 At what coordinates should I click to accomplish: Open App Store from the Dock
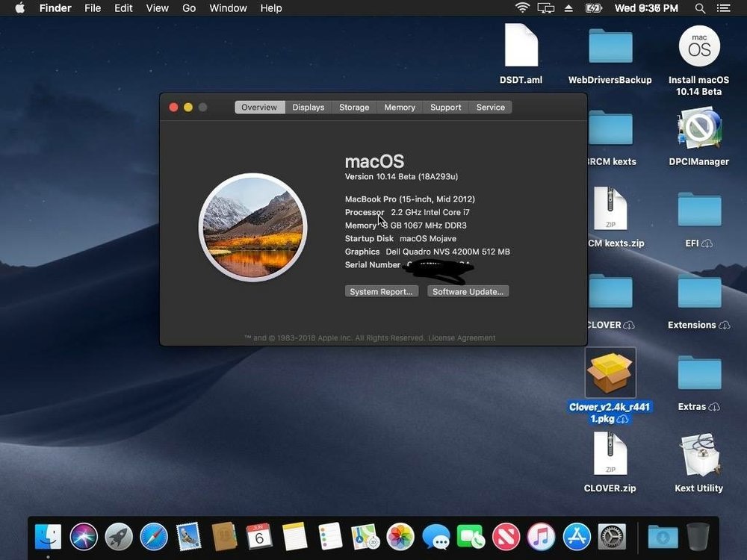[x=577, y=536]
